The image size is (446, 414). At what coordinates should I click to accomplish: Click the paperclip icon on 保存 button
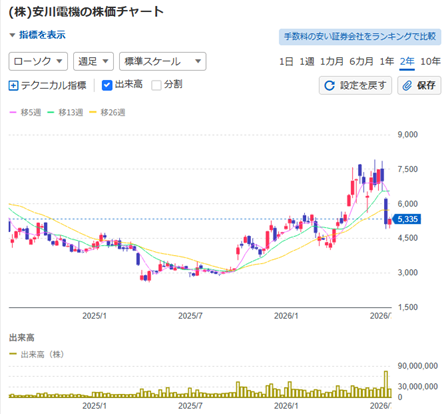(x=407, y=86)
